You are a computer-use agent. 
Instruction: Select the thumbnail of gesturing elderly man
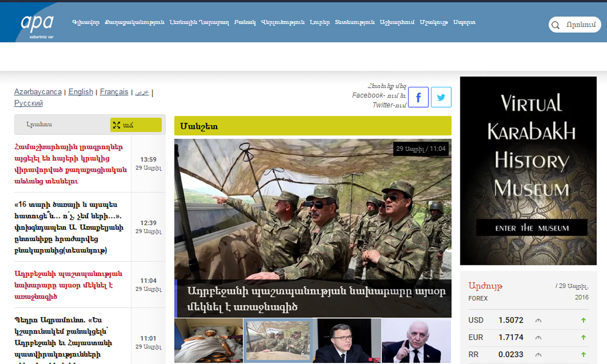coord(416,340)
